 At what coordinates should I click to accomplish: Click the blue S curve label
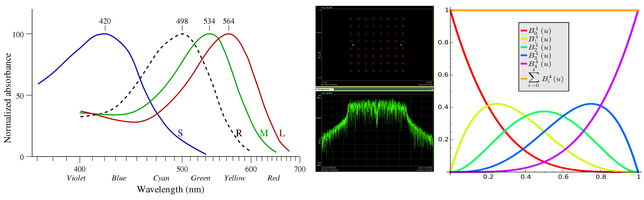tap(180, 133)
